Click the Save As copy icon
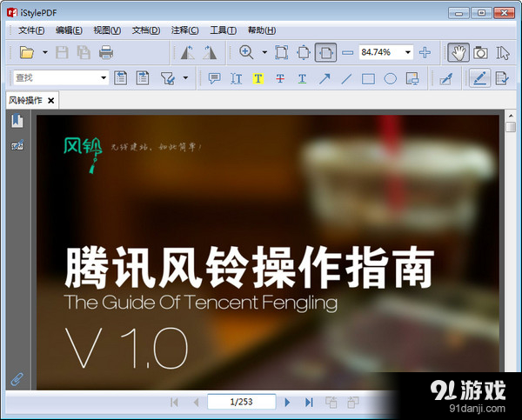The width and height of the screenshot is (522, 420). pyautogui.click(x=84, y=52)
